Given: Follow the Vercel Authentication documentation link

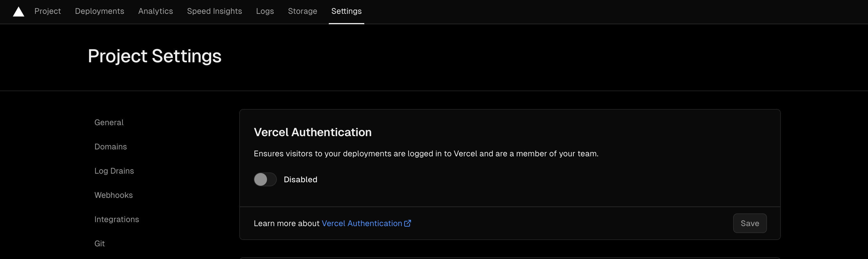Looking at the screenshot, I should pyautogui.click(x=362, y=223).
